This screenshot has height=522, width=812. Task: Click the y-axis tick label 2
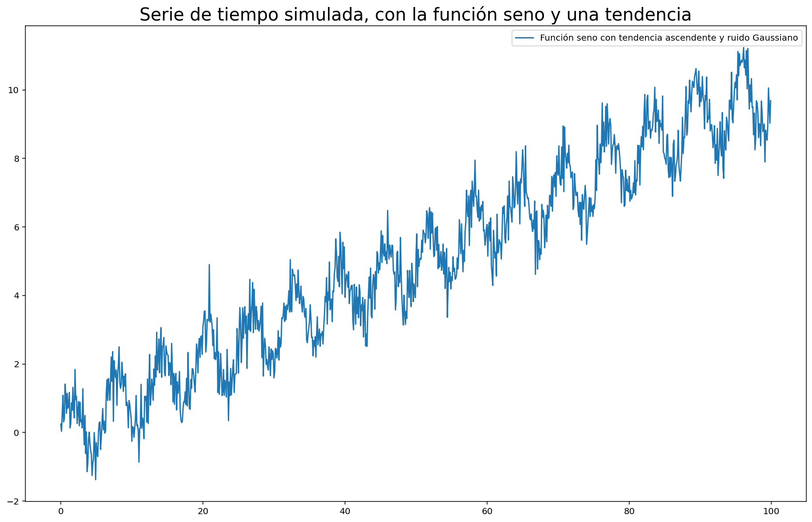(x=16, y=364)
